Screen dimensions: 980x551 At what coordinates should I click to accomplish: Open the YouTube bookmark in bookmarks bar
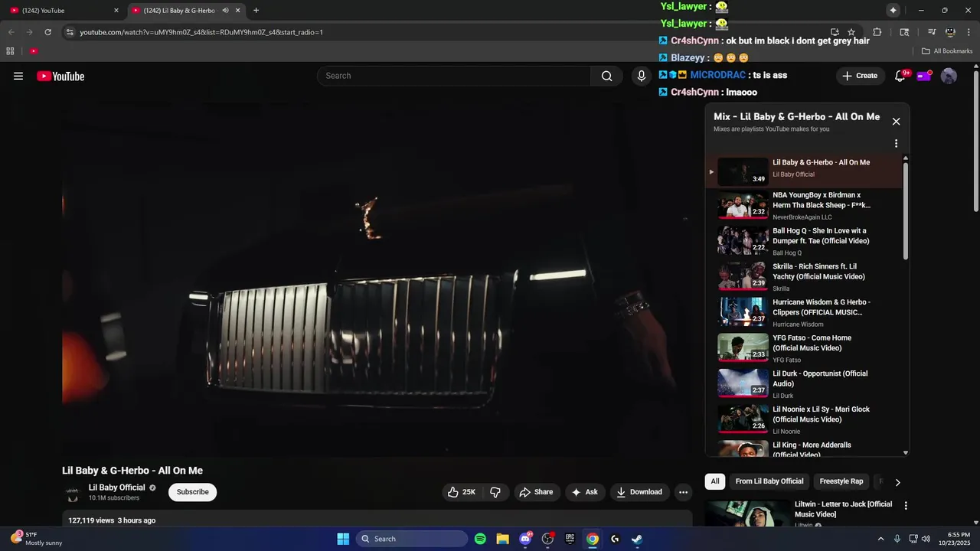pos(34,51)
